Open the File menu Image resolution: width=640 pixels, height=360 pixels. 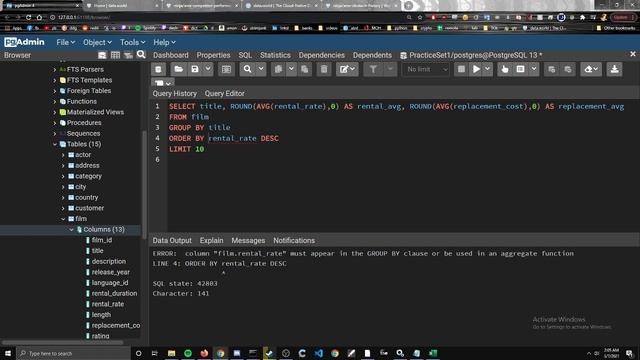pyautogui.click(x=65, y=42)
